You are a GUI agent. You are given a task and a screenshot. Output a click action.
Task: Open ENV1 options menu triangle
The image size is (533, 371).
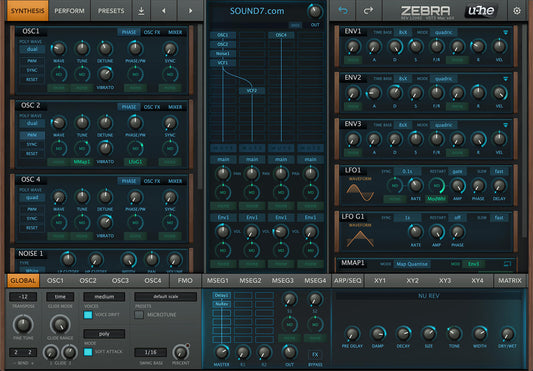pos(505,33)
